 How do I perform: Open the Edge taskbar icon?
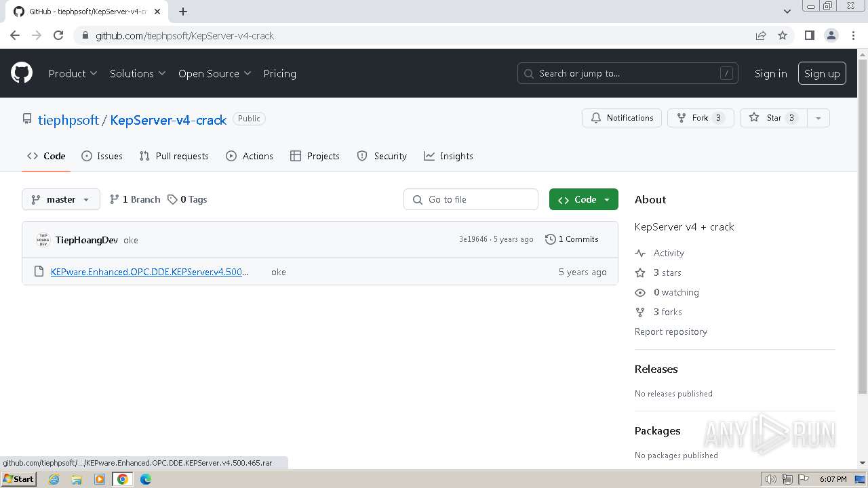pos(145,479)
